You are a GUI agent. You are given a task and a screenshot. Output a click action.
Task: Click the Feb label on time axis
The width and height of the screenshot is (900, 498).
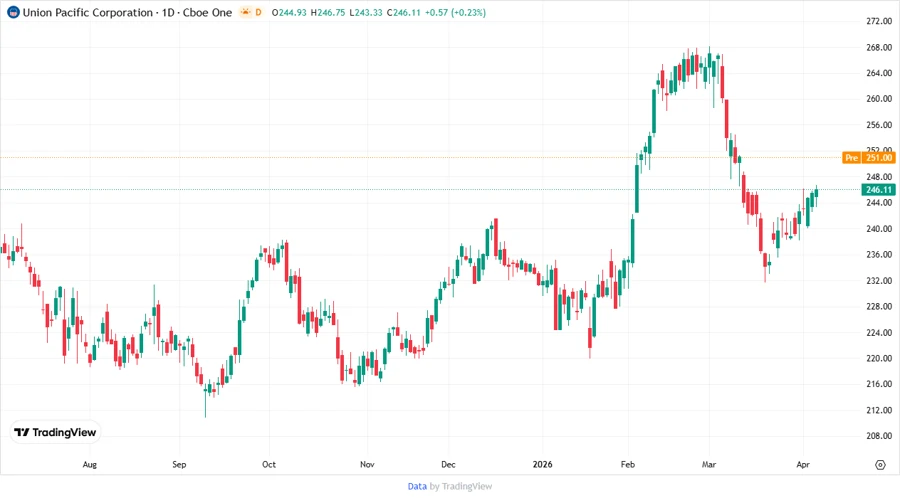628,464
